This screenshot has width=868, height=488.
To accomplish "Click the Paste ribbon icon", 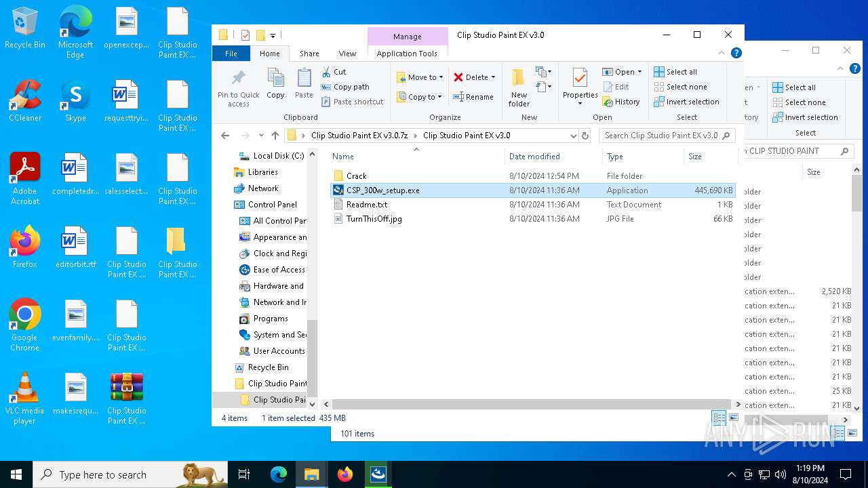I will tap(304, 84).
